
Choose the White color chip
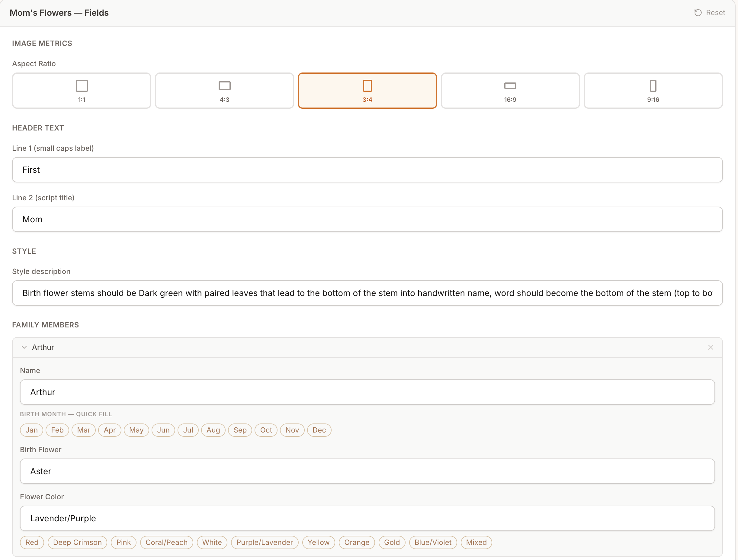tap(212, 542)
